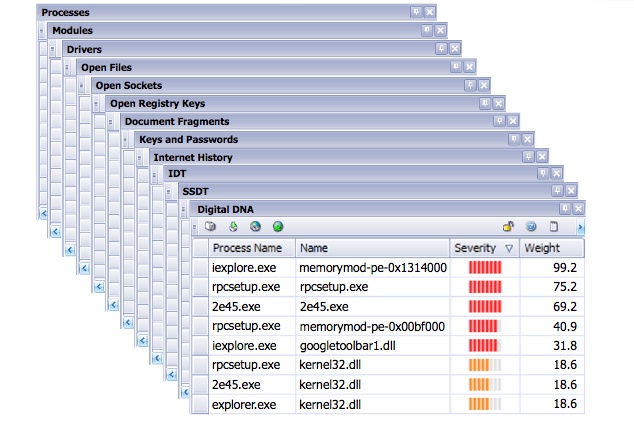Click the gray cube icon in Digital DNA toolbar
The height and width of the screenshot is (422, 634).
click(x=211, y=227)
